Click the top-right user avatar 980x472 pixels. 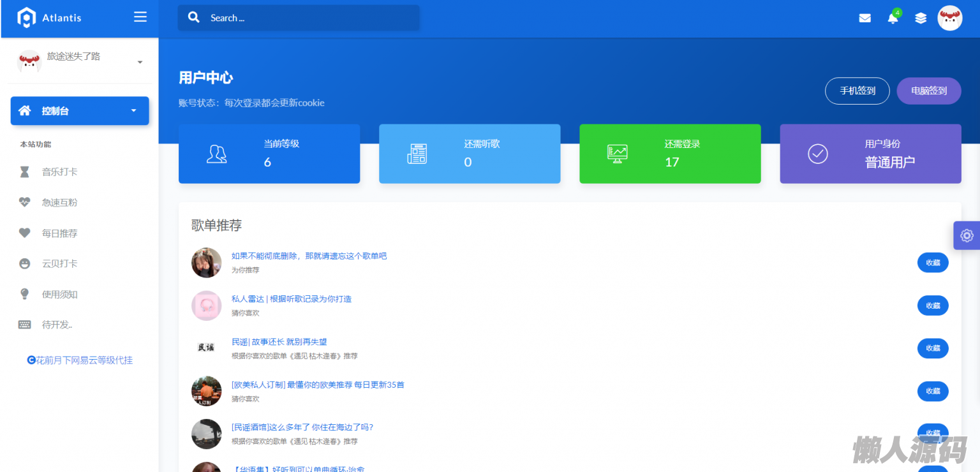coord(949,18)
